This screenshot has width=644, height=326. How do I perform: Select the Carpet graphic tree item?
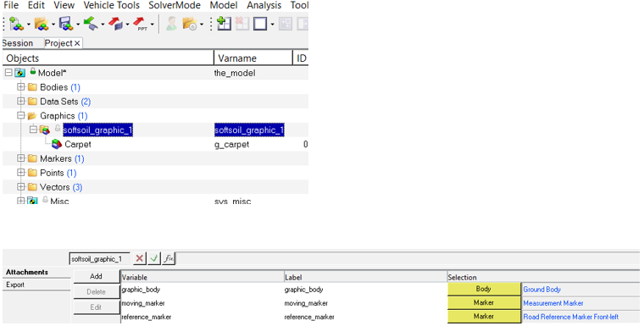point(78,145)
